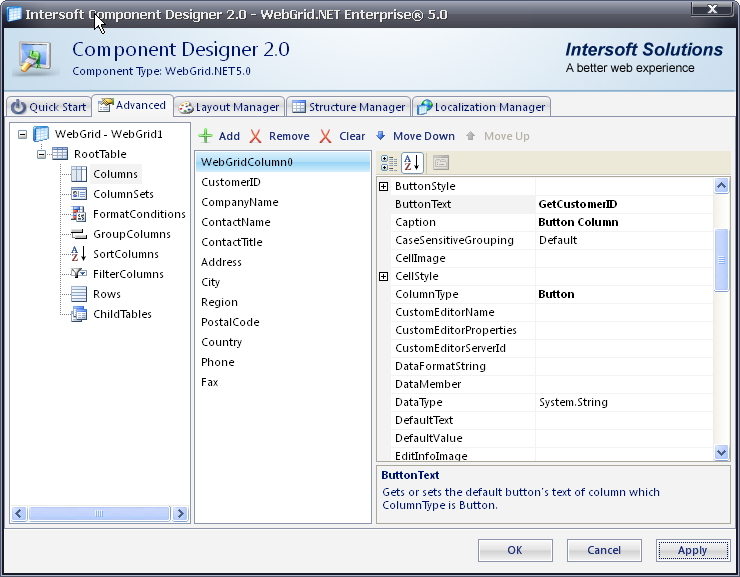Click the WebGrid1 root node icon
The width and height of the screenshot is (740, 577).
click(41, 134)
